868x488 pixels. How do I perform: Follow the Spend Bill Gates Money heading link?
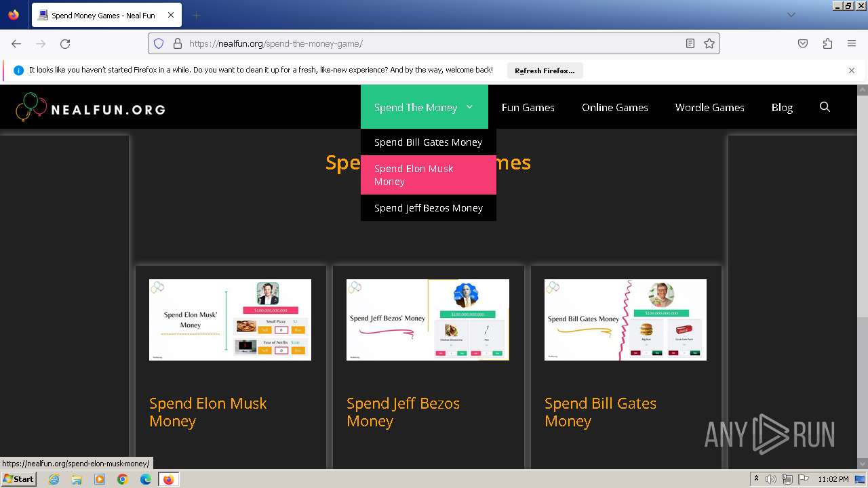[x=600, y=412]
